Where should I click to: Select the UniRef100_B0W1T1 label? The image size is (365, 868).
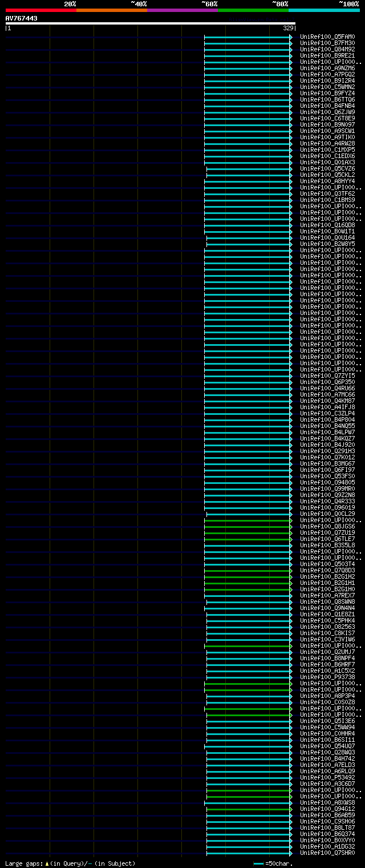pyautogui.click(x=327, y=232)
